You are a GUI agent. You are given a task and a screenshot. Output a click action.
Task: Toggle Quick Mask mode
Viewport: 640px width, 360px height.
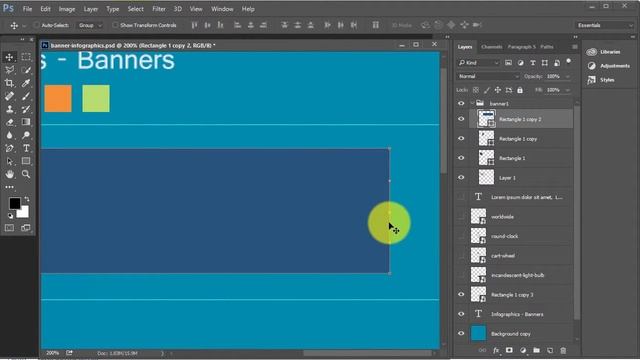9,228
